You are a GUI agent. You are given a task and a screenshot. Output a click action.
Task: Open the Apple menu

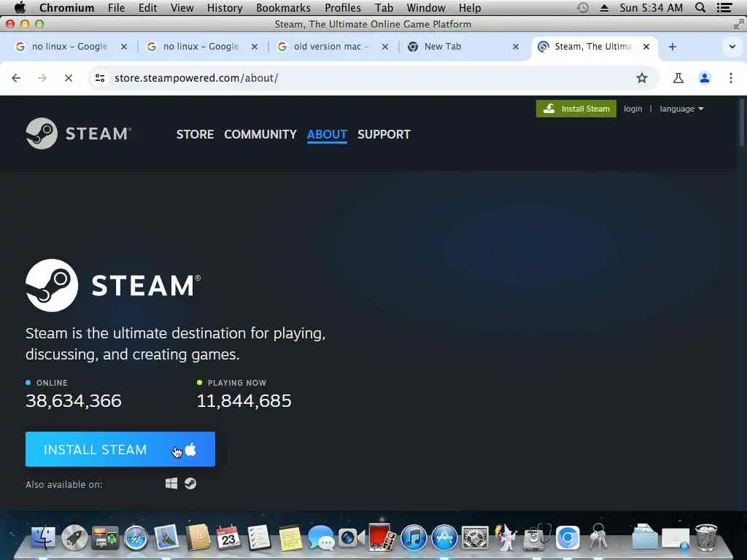click(20, 7)
